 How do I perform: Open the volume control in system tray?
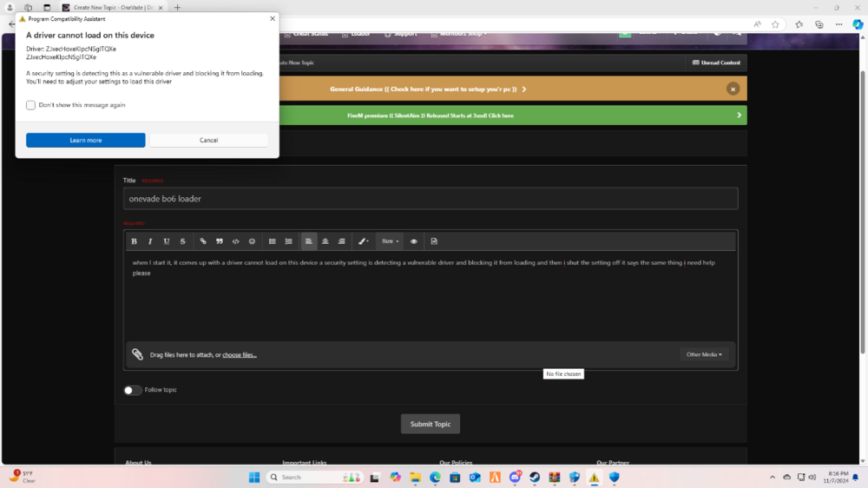coord(812,478)
